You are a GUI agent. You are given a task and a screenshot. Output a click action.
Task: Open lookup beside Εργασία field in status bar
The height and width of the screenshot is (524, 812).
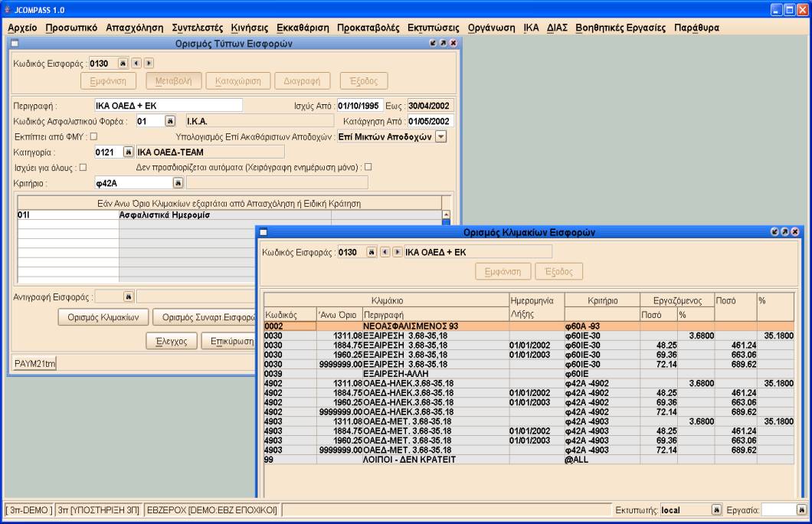pyautogui.click(x=801, y=510)
